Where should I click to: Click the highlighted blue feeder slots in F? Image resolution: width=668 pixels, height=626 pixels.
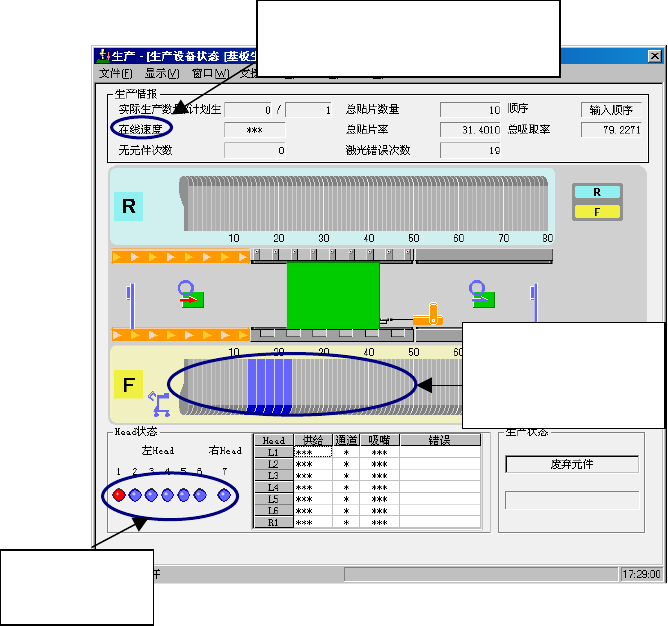270,386
